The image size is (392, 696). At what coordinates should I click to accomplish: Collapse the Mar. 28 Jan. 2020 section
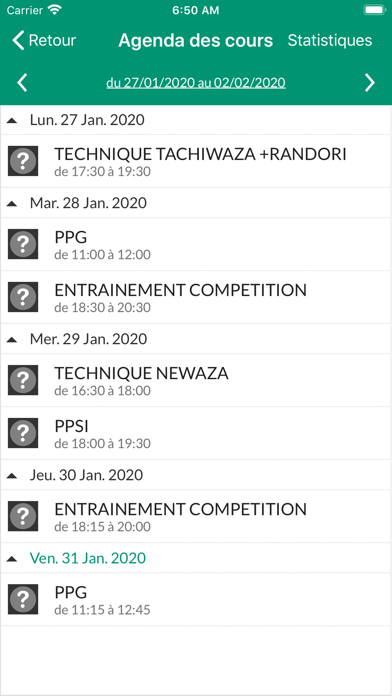[x=12, y=204]
